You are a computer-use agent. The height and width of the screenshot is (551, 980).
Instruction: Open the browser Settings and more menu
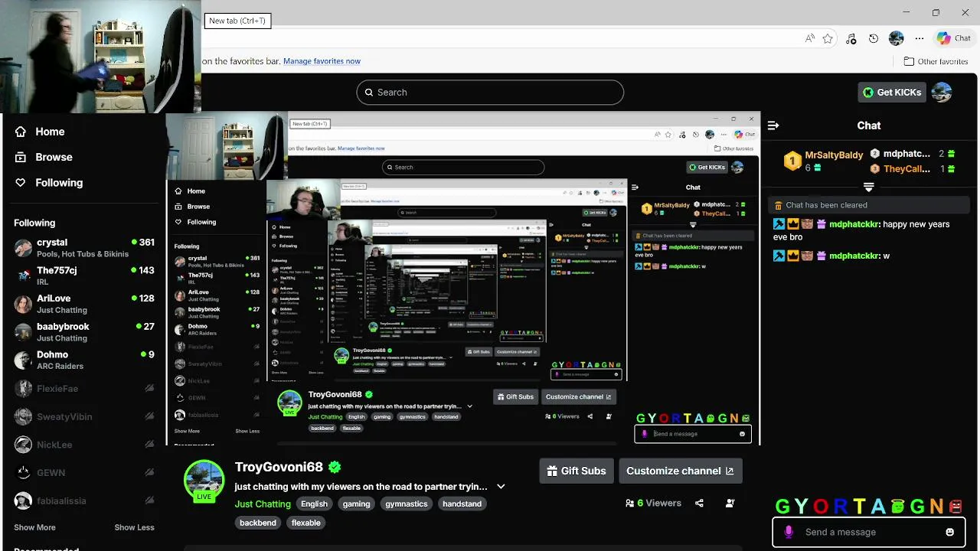tap(920, 38)
